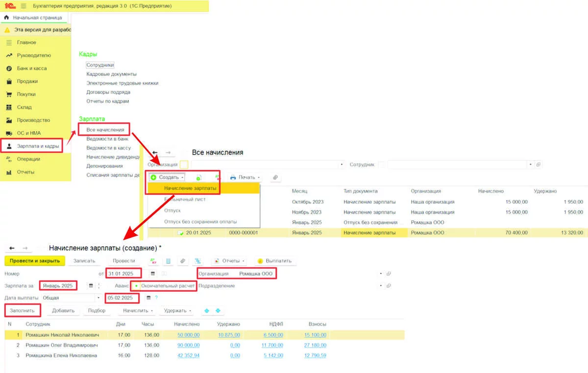The width and height of the screenshot is (588, 373).
Task: Click the Добавить button
Action: 63,310
